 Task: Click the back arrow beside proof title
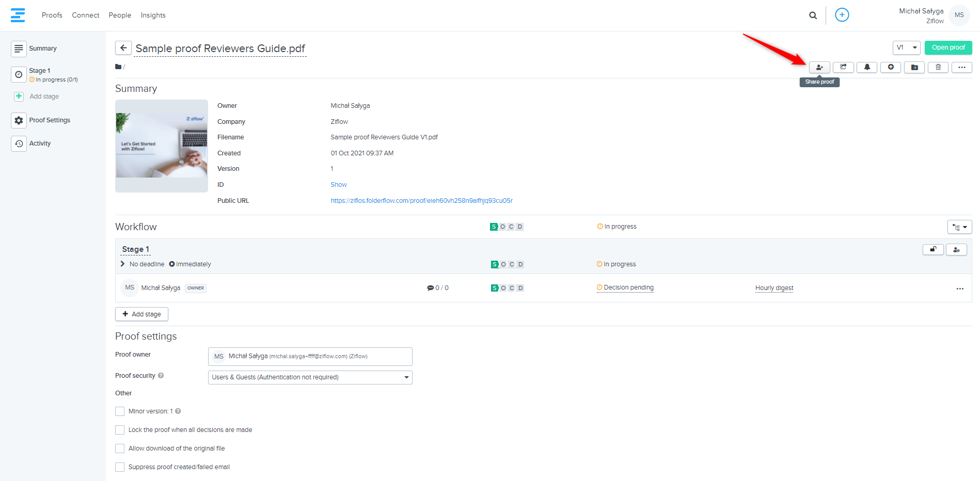click(x=123, y=48)
